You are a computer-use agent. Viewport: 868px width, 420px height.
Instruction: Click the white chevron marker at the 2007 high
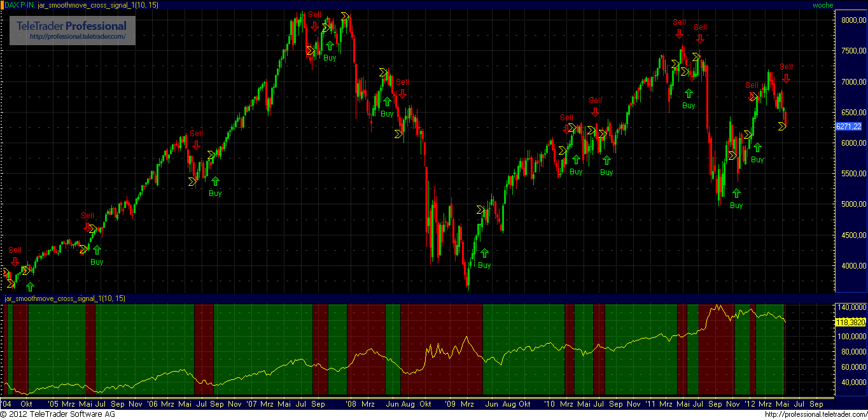point(346,16)
